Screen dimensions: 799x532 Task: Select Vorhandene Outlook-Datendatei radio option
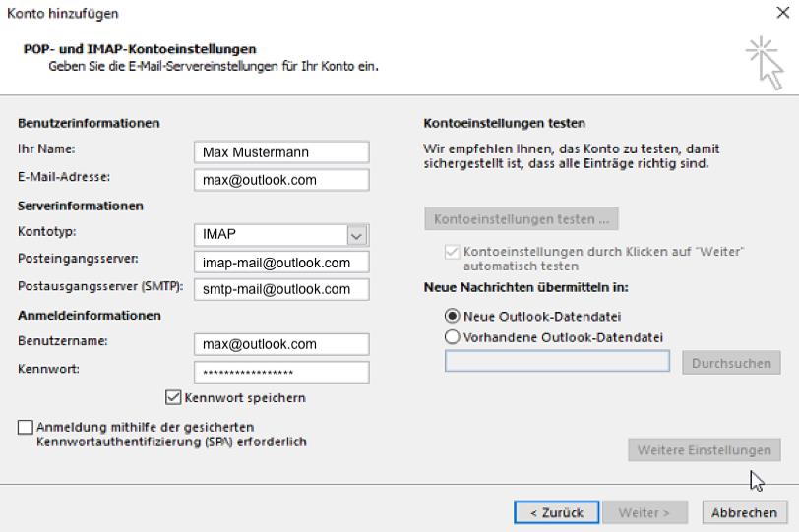[452, 337]
